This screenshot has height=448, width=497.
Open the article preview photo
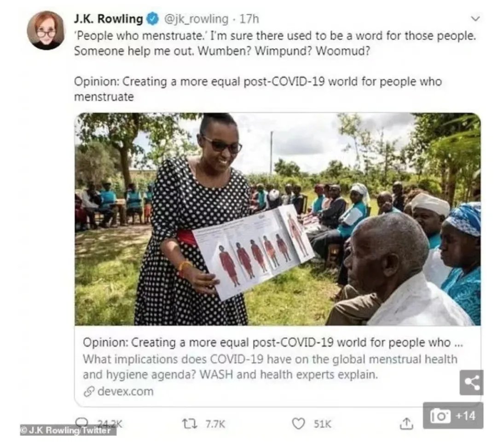point(277,219)
